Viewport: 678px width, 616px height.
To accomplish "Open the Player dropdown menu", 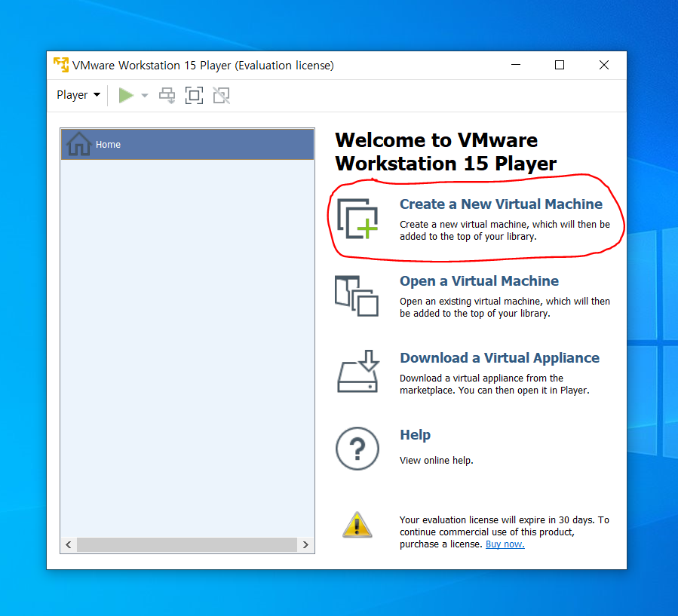I will pos(78,95).
